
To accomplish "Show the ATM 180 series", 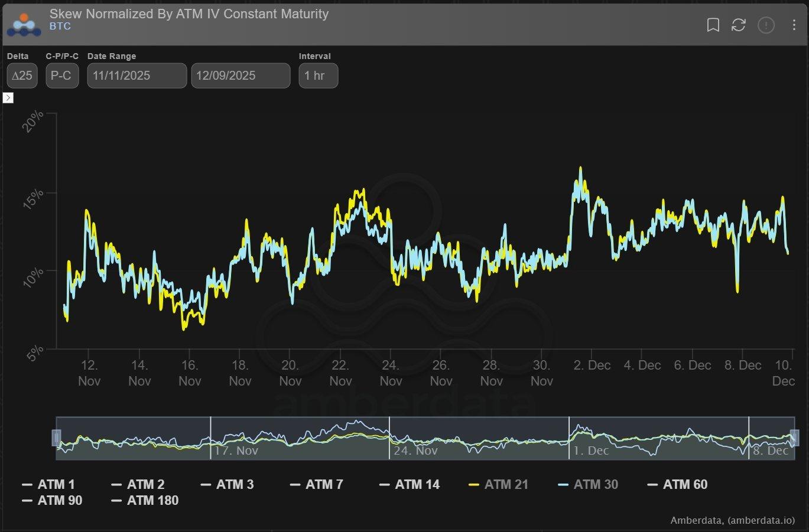I will [145, 501].
